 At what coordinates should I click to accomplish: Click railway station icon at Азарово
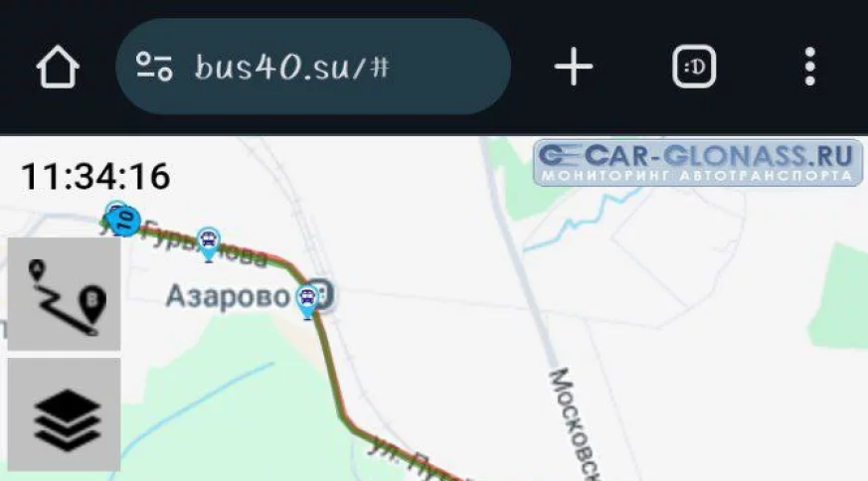click(324, 294)
